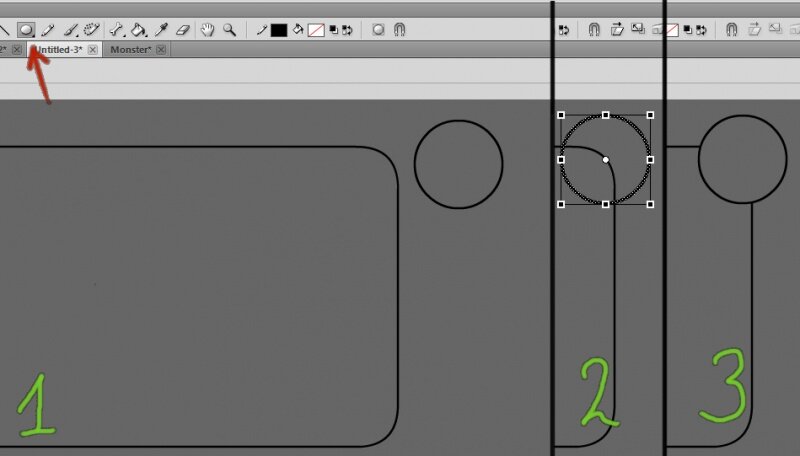Select the Hand tool
Viewport: 800px width, 456px height.
tap(209, 30)
